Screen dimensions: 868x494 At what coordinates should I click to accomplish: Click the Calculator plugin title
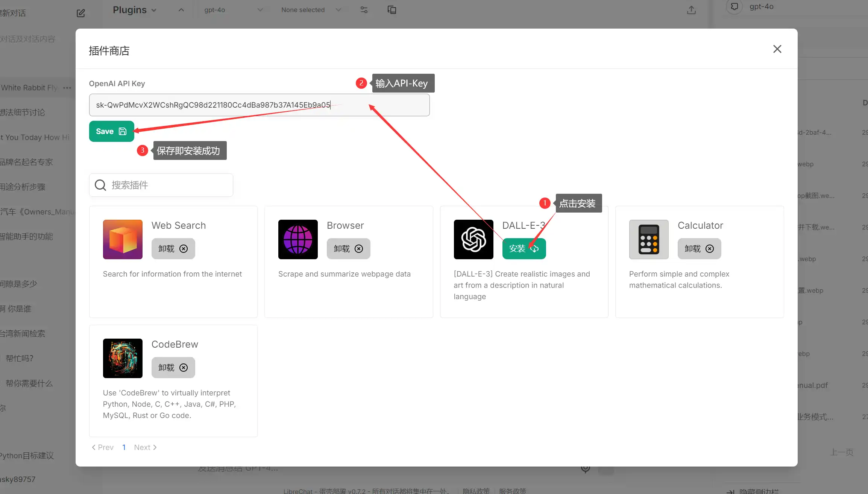[700, 225]
